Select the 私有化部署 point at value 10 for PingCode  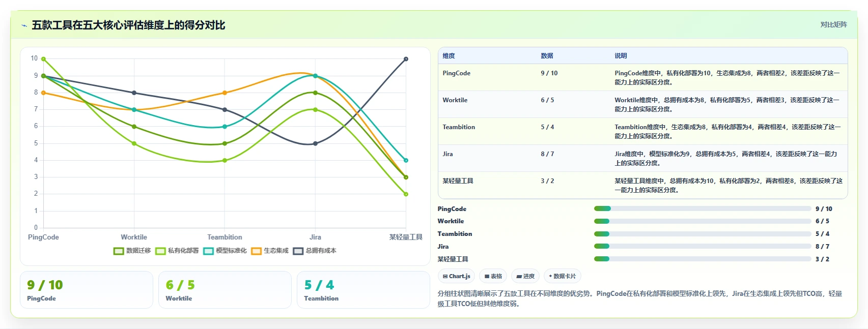(x=43, y=59)
